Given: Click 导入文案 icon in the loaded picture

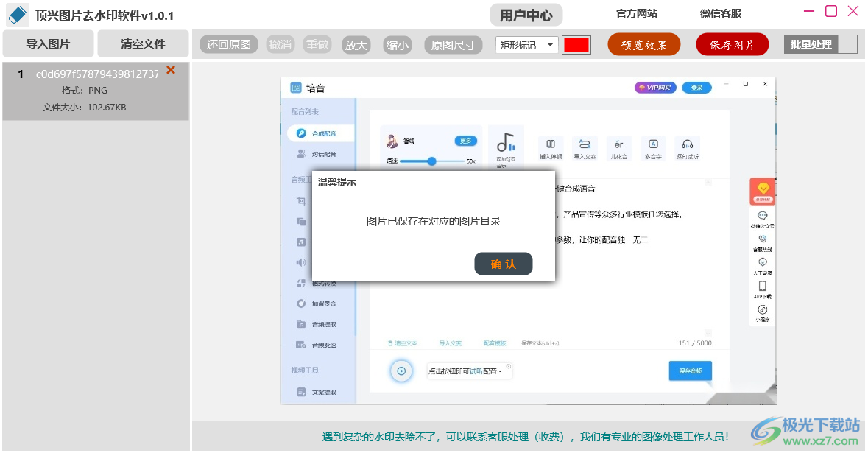Looking at the screenshot, I should pos(585,144).
